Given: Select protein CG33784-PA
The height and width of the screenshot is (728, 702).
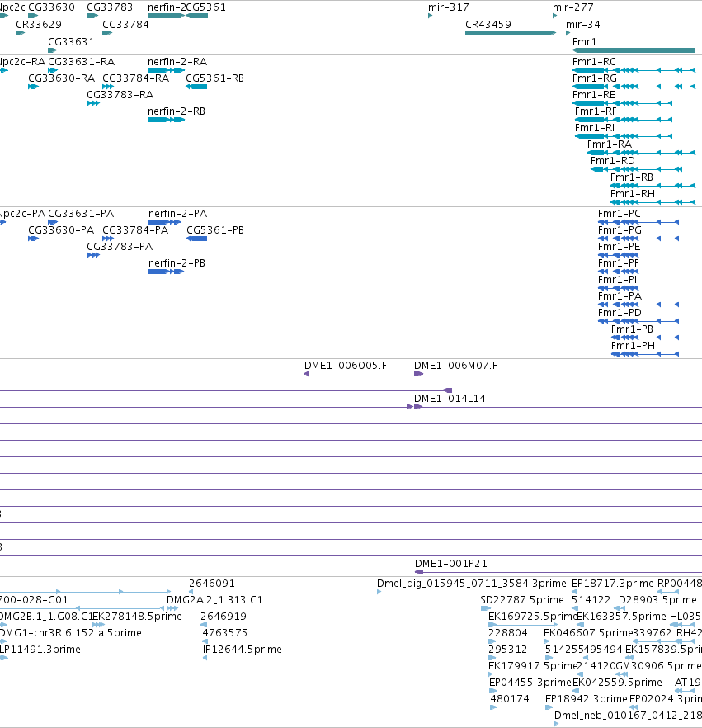Looking at the screenshot, I should click(107, 239).
